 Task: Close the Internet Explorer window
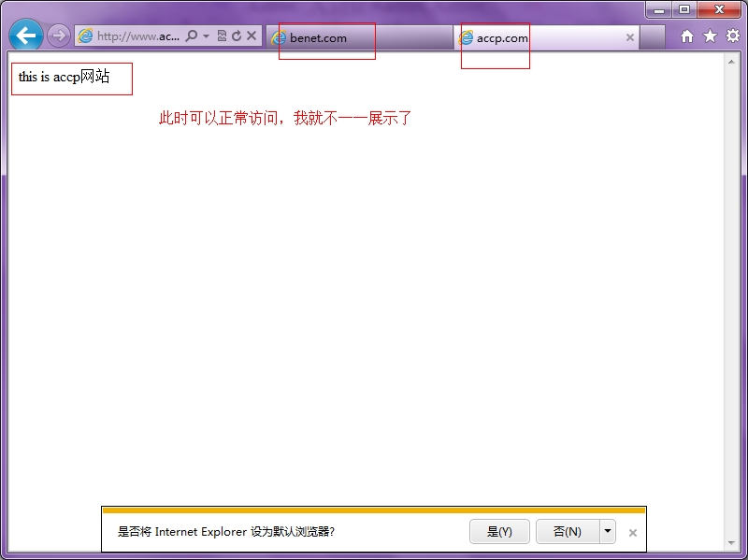(719, 9)
